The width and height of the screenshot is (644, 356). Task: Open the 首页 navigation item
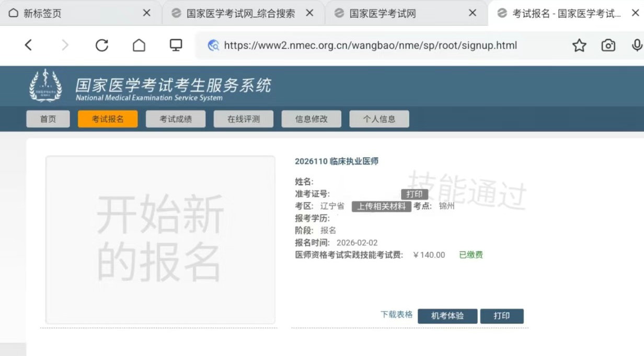point(48,119)
